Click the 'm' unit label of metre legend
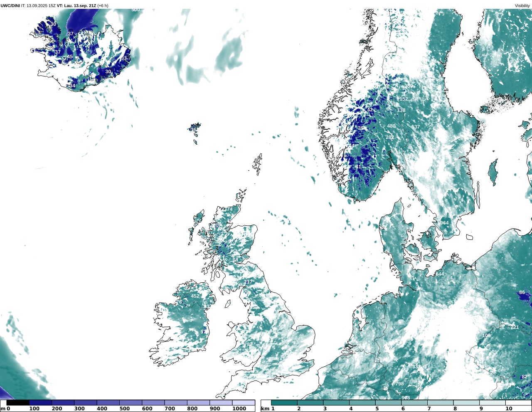Screen dimensions: 532x412 3,409
